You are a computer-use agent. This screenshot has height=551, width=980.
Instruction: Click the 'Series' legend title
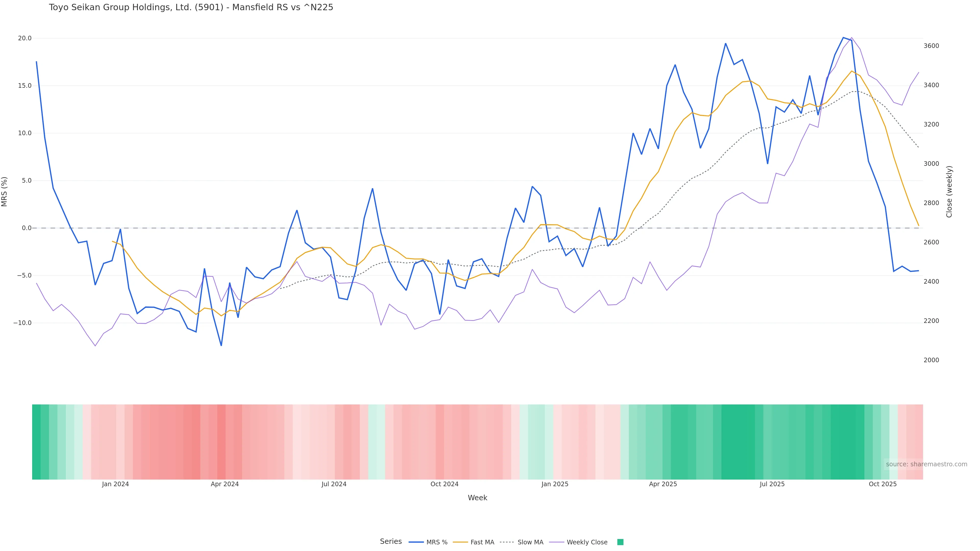pos(391,542)
